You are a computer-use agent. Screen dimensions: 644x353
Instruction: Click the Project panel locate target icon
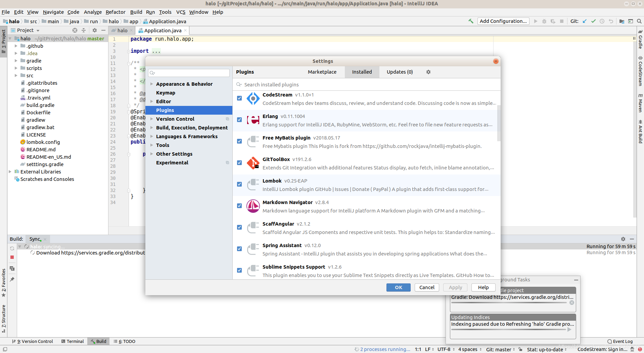[x=75, y=30]
